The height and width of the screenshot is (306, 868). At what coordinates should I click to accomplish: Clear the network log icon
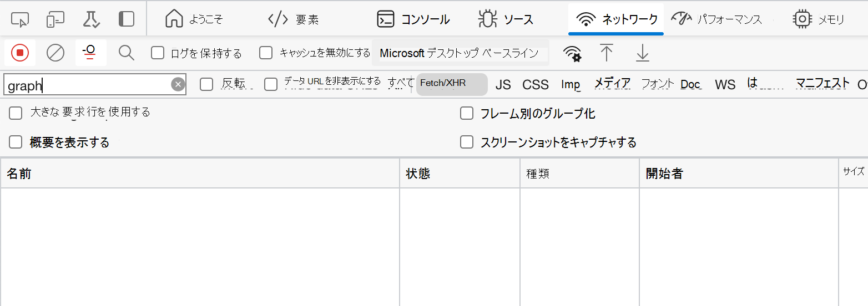pyautogui.click(x=55, y=53)
